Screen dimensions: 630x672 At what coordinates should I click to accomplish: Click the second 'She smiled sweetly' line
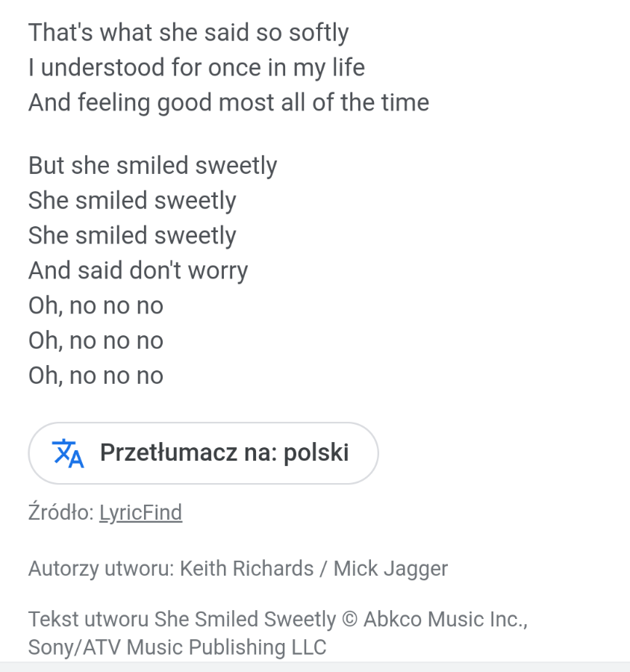[x=132, y=201]
